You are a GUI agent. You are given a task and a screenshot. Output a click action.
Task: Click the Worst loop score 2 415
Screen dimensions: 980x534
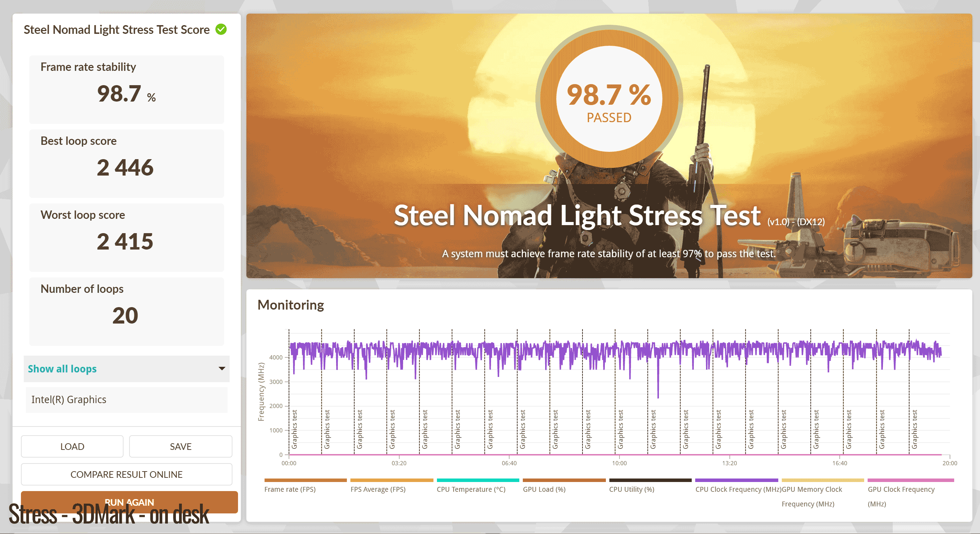[125, 242]
